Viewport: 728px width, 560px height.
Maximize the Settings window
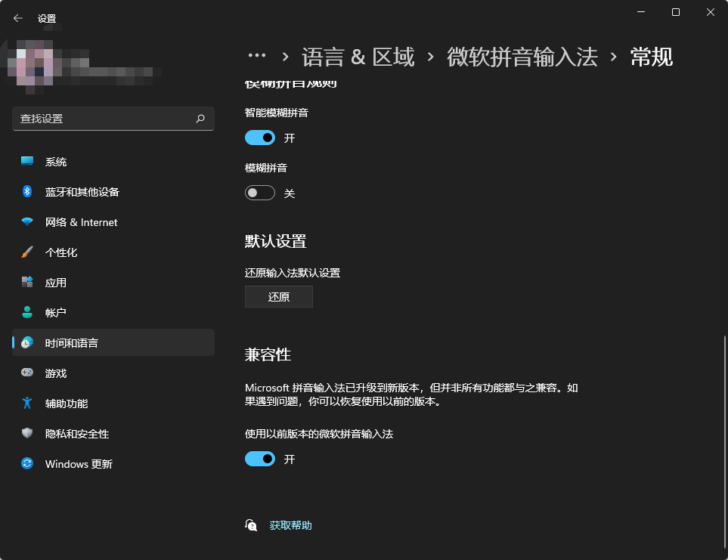point(676,12)
